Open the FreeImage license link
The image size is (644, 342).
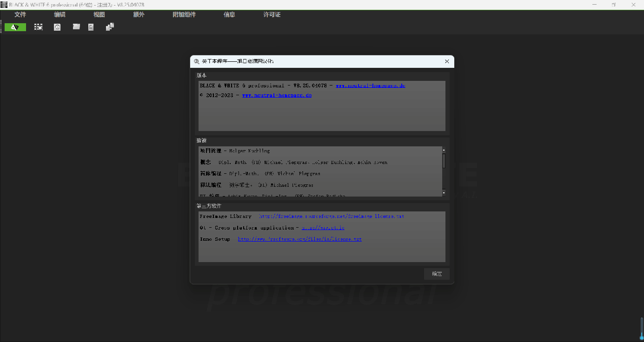(x=331, y=217)
